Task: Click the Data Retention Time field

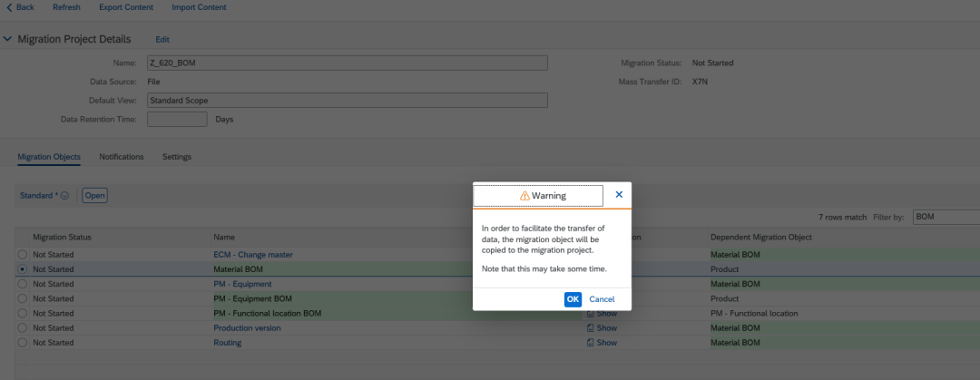Action: 177,119
